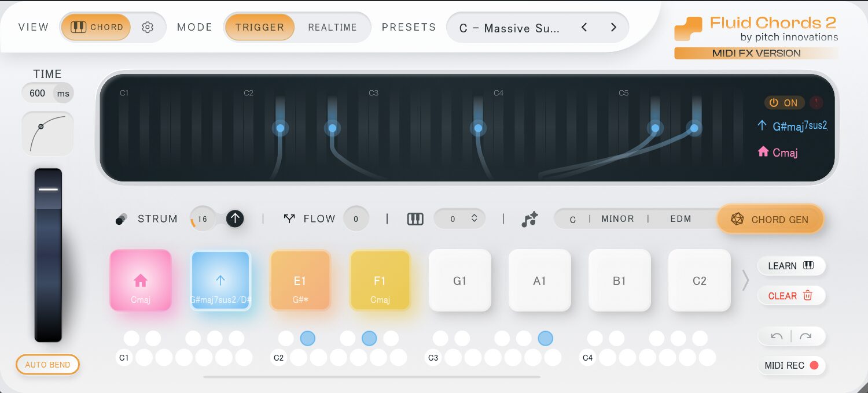Select the empty C2 pad
Image resolution: width=868 pixels, height=393 pixels.
pos(699,280)
